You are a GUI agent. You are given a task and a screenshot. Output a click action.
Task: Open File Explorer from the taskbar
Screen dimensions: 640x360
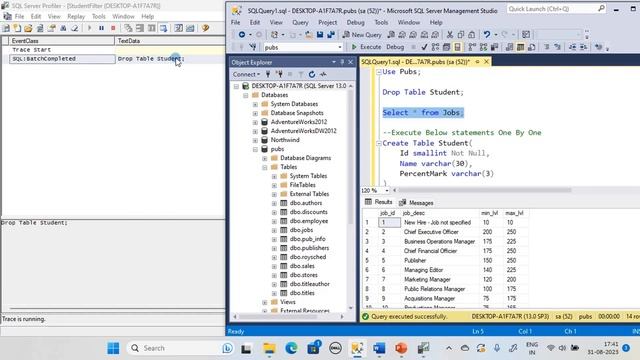(269, 348)
